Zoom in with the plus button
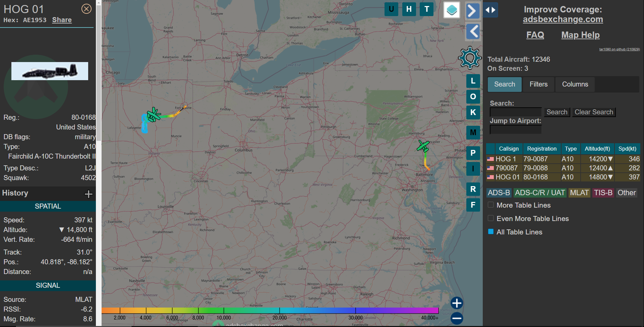 pos(457,303)
